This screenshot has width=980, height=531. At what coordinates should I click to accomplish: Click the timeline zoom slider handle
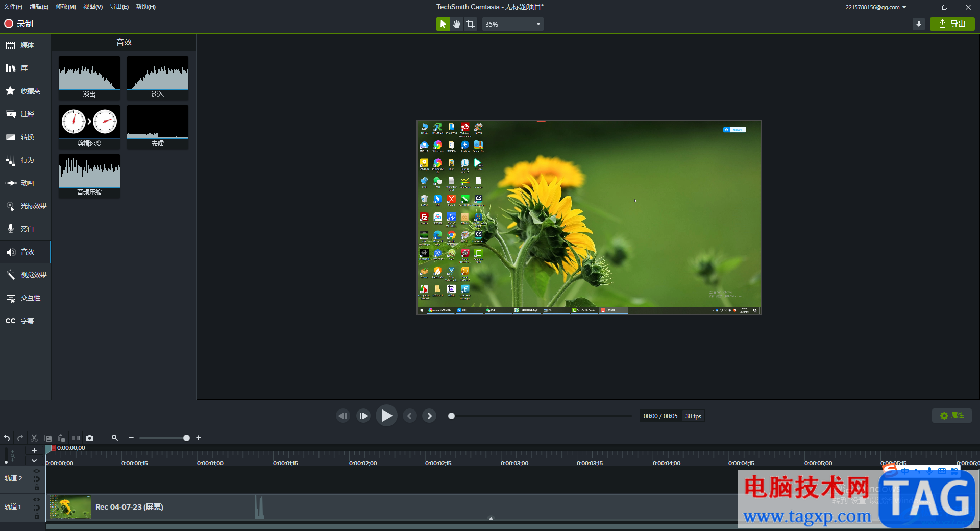tap(186, 438)
